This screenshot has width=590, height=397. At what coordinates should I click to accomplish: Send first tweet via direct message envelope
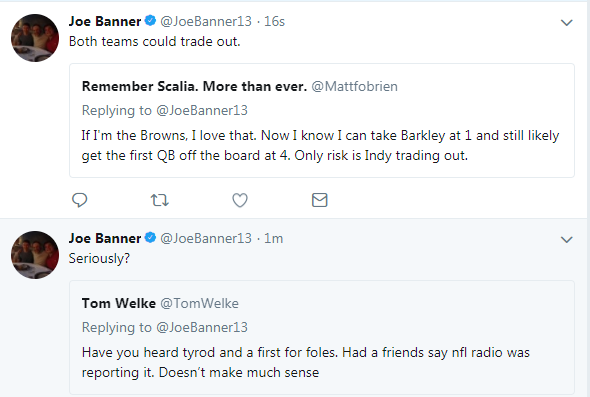click(x=320, y=200)
